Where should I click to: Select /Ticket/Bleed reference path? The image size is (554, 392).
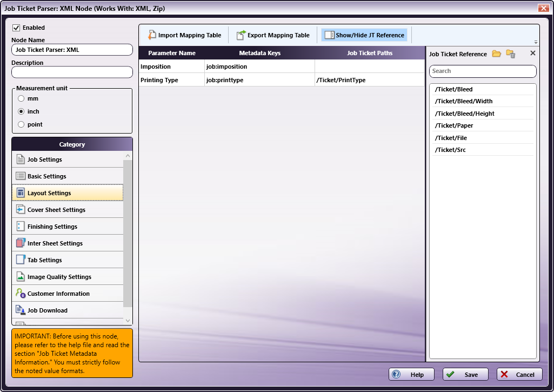tap(483, 89)
